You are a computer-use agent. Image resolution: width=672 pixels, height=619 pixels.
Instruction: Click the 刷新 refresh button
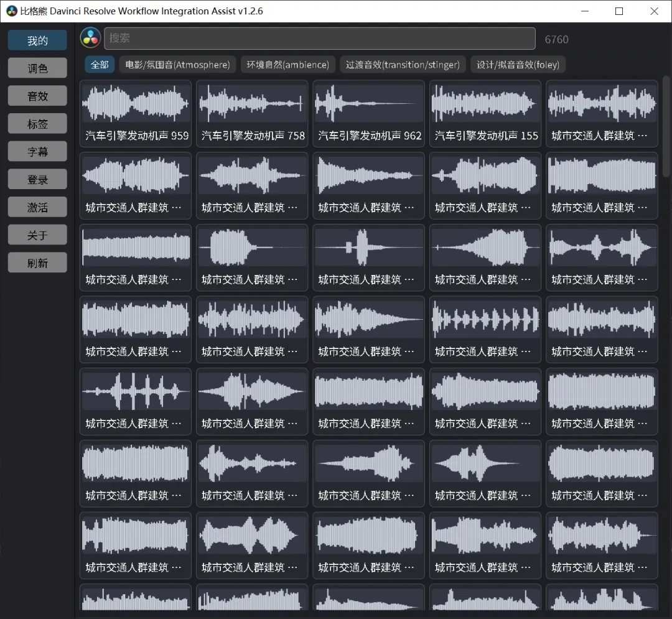pos(37,263)
